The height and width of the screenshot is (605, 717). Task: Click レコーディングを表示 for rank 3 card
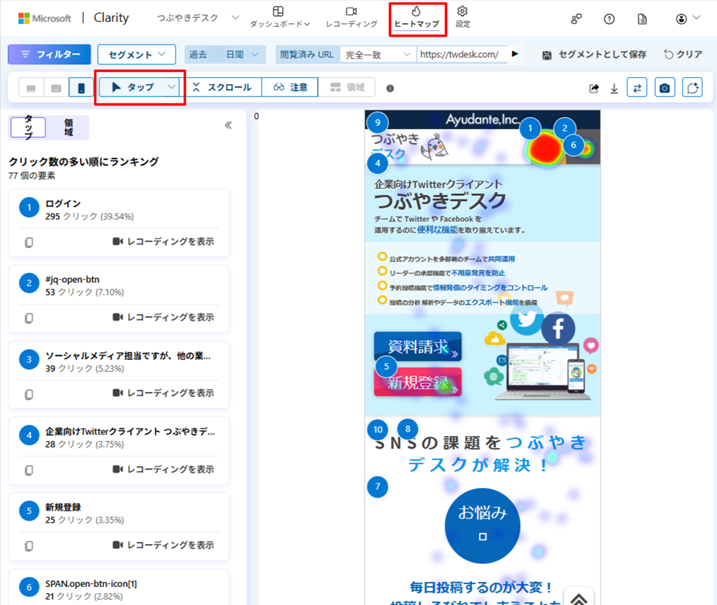(x=163, y=393)
